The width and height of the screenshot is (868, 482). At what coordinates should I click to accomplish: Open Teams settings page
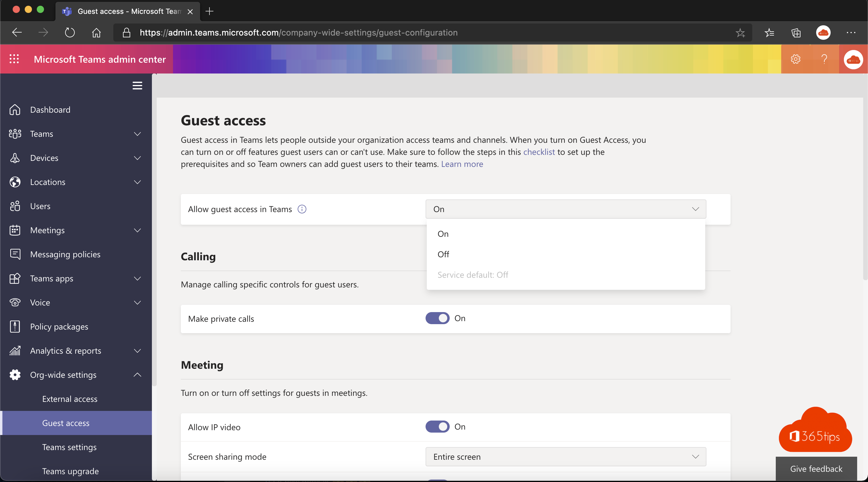(x=69, y=446)
